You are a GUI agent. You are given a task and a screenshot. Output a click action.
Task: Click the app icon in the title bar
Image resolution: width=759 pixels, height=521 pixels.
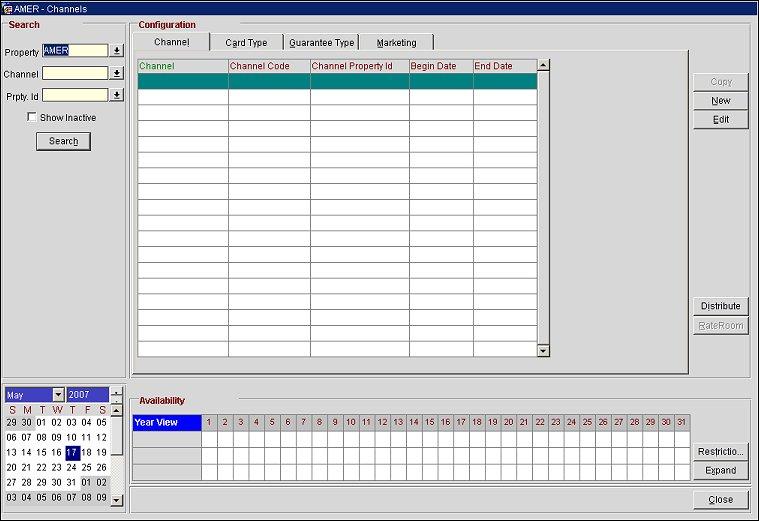click(x=8, y=8)
